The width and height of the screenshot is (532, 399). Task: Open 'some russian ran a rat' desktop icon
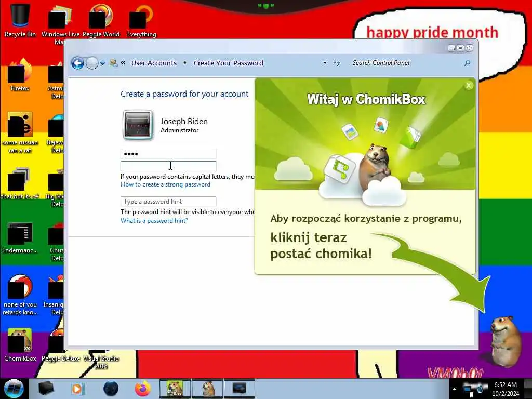[x=20, y=133]
